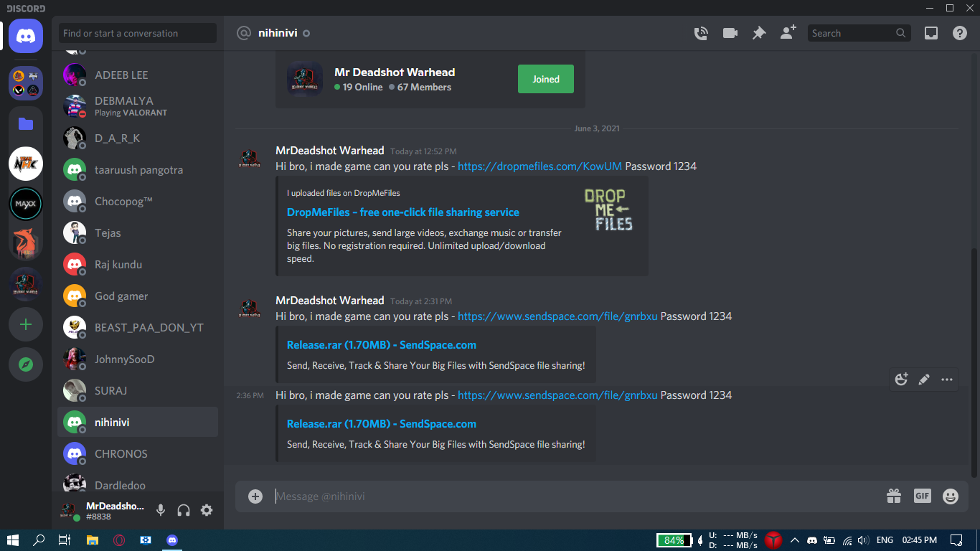Screen dimensions: 980x551
Task: Open the MAXX server
Action: point(26,204)
